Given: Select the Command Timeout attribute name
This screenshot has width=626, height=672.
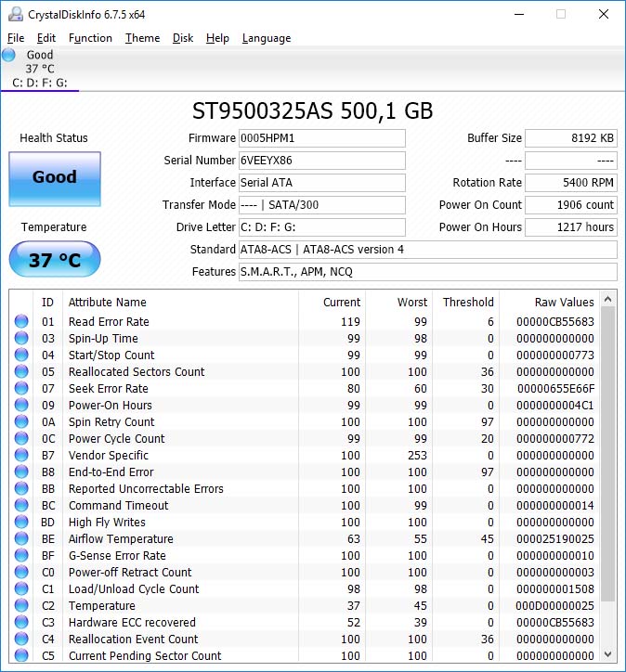Looking at the screenshot, I should click(118, 505).
